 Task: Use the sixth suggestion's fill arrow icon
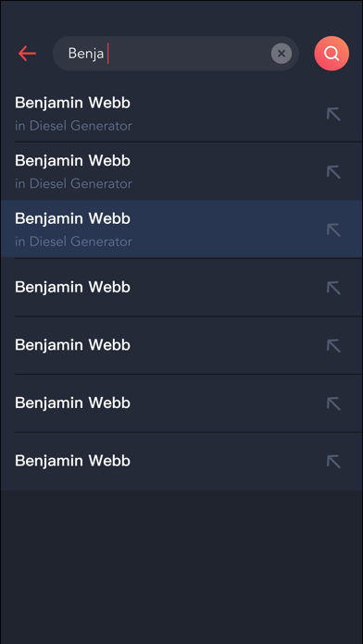coord(333,403)
